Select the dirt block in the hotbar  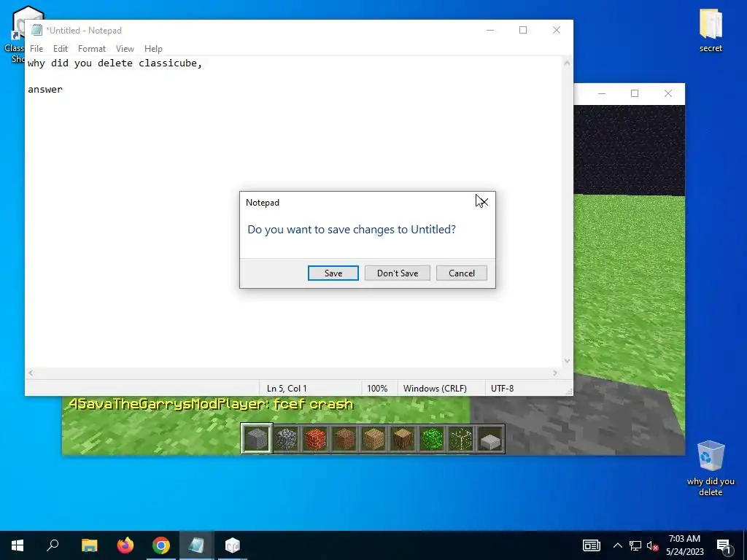pos(344,438)
